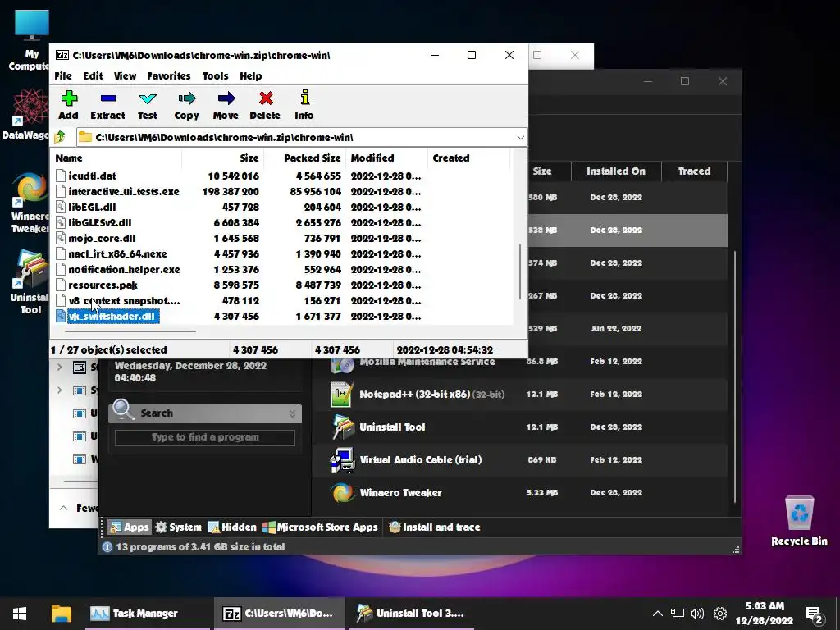This screenshot has height=630, width=840.
Task: Go up one folder level
Action: pos(61,137)
